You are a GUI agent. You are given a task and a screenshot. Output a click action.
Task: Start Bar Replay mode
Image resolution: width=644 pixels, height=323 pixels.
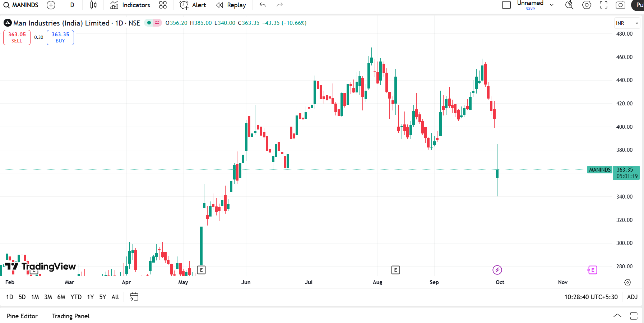coord(231,5)
